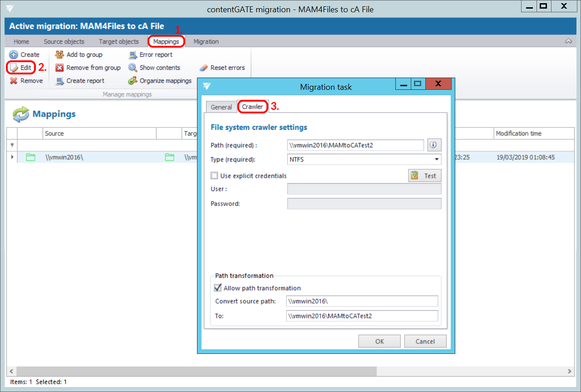Screen dimensions: 581x392
Task: Select the Add to group icon
Action: [x=59, y=54]
